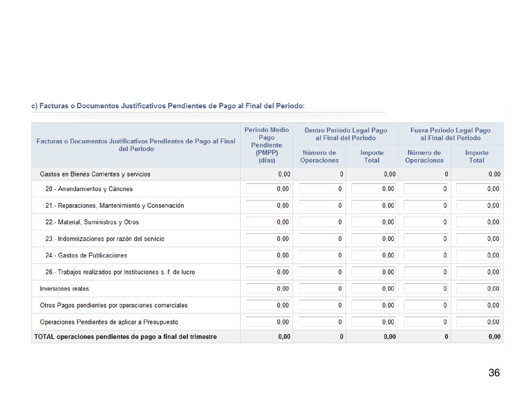
Task: Click Fuera Número de Operaciones field for Trabajos realizados row
Action: (x=426, y=272)
